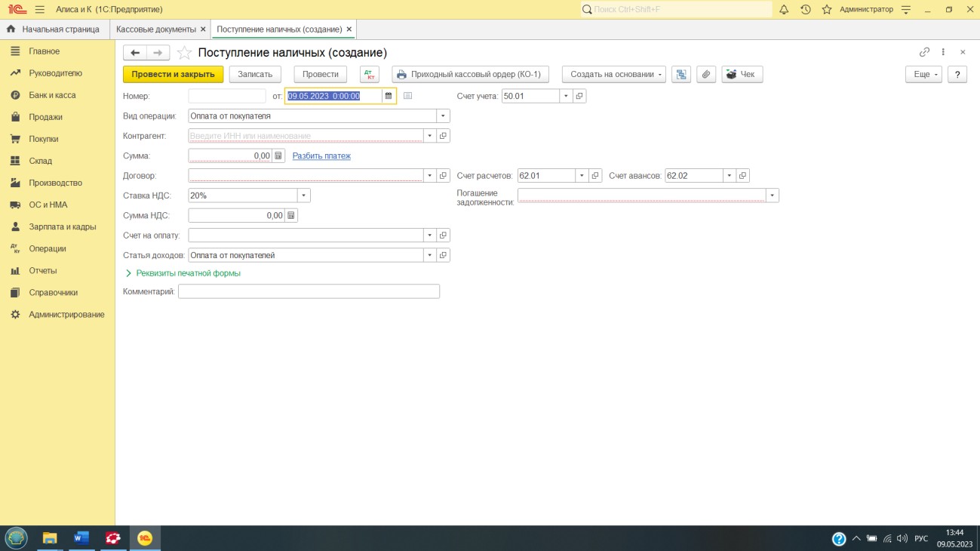Expand Контрагент dropdown arrow
980x551 pixels.
point(430,136)
